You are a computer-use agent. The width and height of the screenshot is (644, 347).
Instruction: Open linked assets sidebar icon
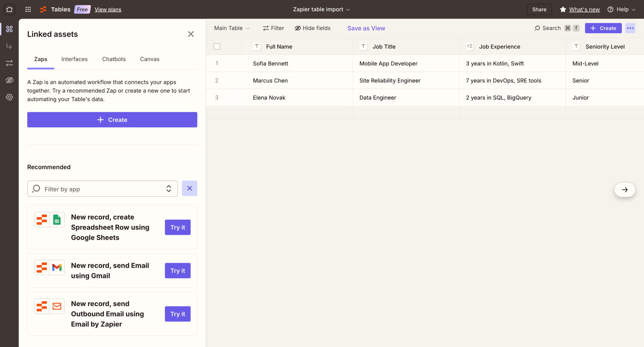point(9,29)
